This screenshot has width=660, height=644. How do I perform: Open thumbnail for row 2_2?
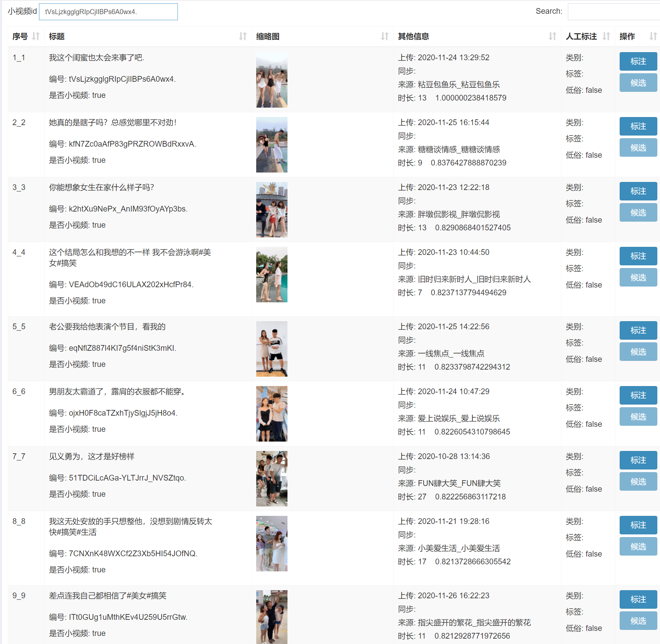[x=272, y=145]
